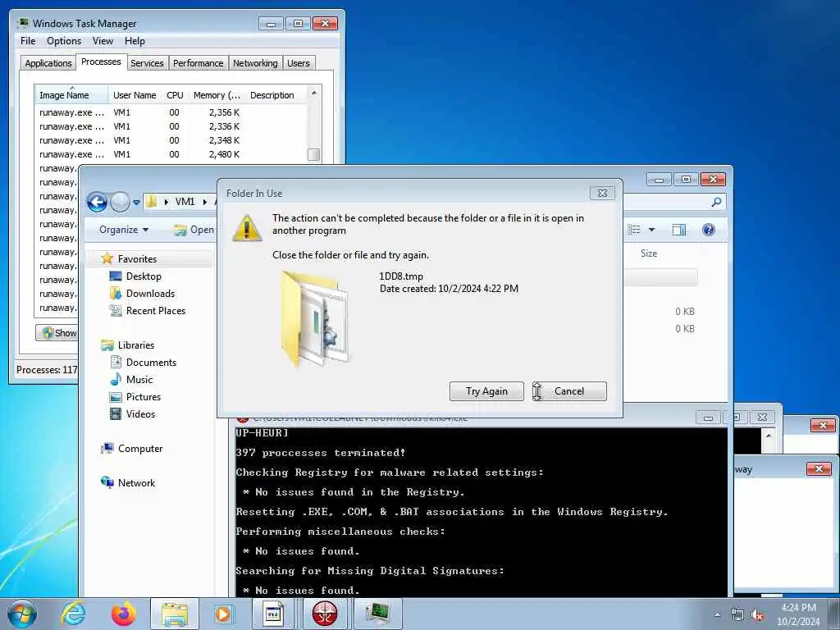Click Back arrow in Explorer window

tap(97, 202)
